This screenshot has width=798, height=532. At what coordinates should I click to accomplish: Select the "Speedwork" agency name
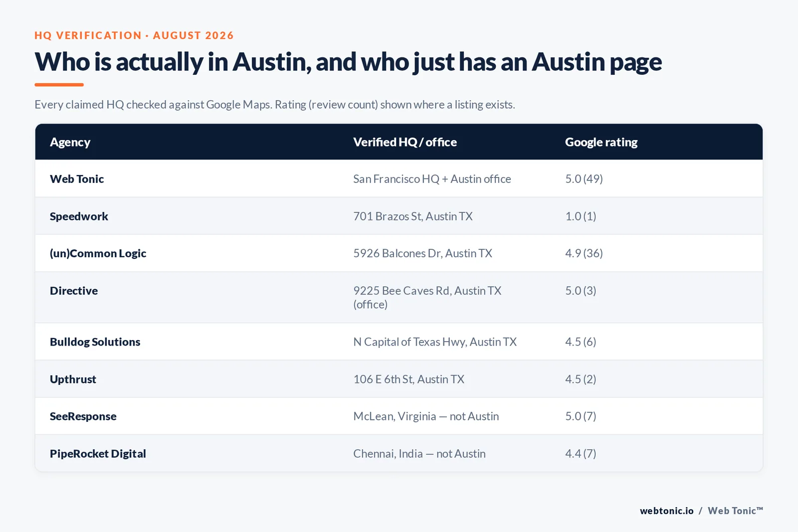point(79,216)
